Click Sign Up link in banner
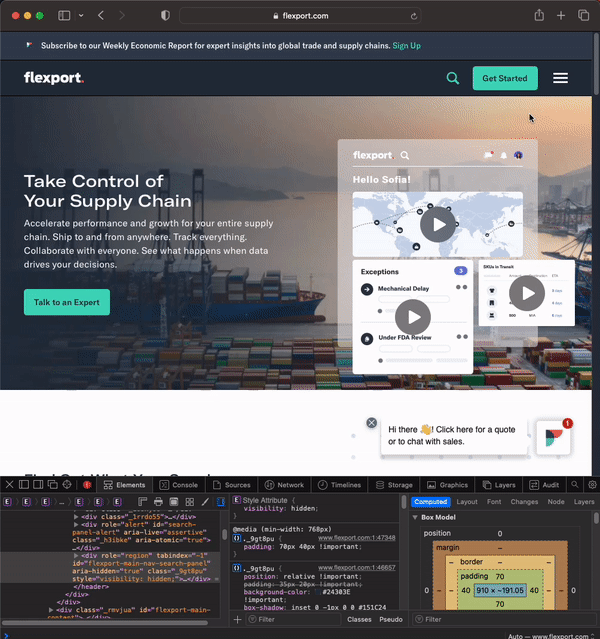The width and height of the screenshot is (600, 639). (x=406, y=46)
